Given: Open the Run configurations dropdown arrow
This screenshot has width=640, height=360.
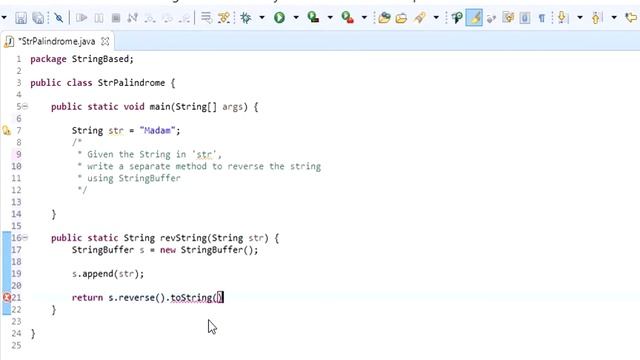Looking at the screenshot, I should (x=296, y=18).
